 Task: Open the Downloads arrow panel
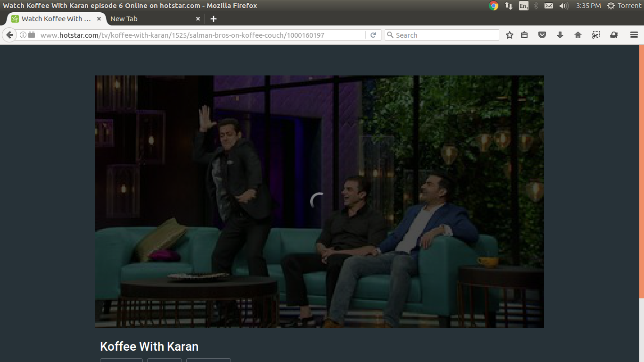click(560, 35)
